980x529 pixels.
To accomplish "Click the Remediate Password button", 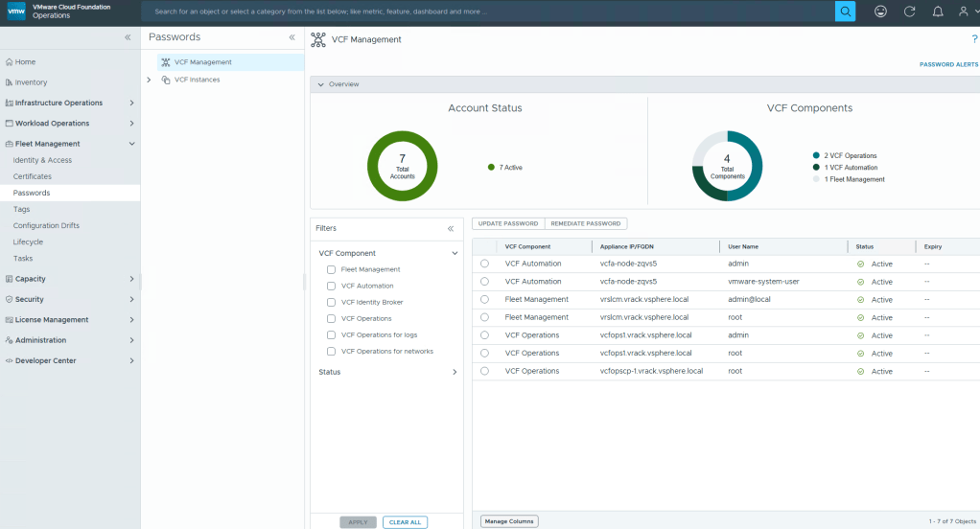I will 585,223.
